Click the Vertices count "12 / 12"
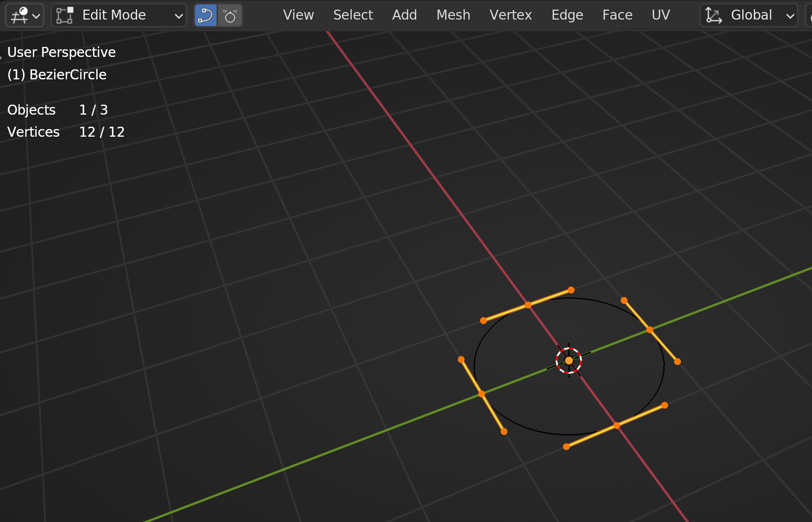 (x=102, y=132)
